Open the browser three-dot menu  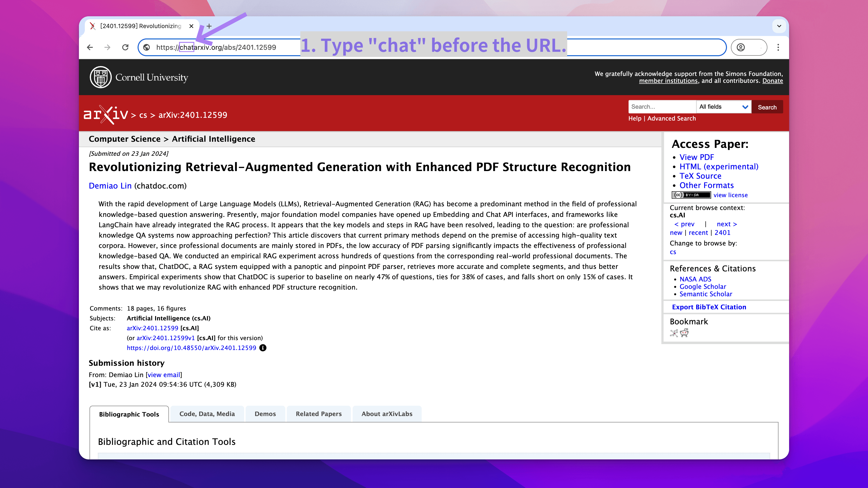[x=778, y=48]
